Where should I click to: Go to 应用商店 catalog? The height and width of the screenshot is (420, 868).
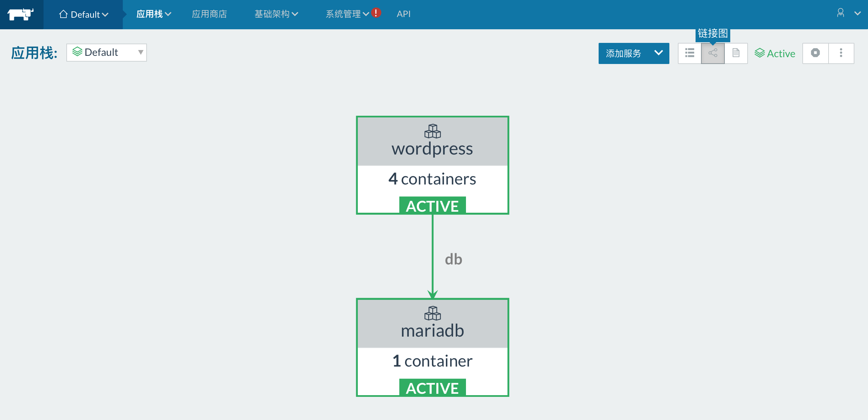pos(210,14)
